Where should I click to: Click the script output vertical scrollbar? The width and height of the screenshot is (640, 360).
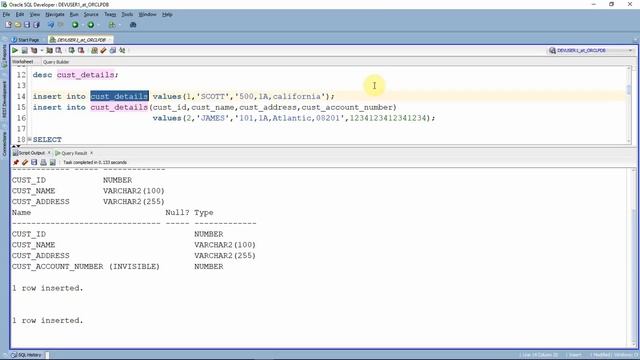point(633,257)
